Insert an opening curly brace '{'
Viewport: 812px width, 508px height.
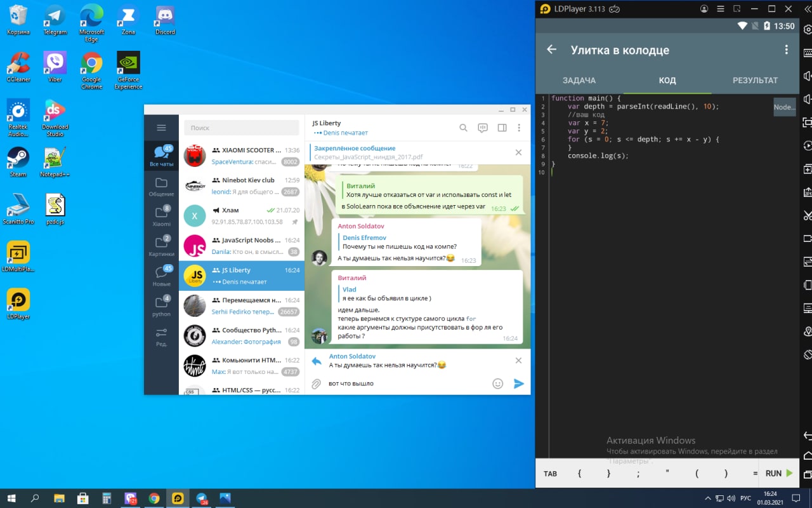pyautogui.click(x=579, y=473)
